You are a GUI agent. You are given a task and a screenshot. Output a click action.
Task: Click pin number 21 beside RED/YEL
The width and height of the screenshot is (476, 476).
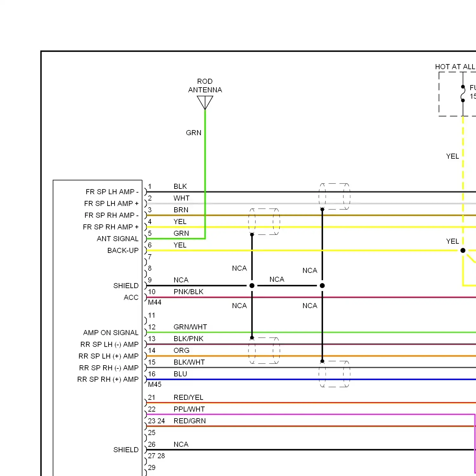[x=152, y=397]
